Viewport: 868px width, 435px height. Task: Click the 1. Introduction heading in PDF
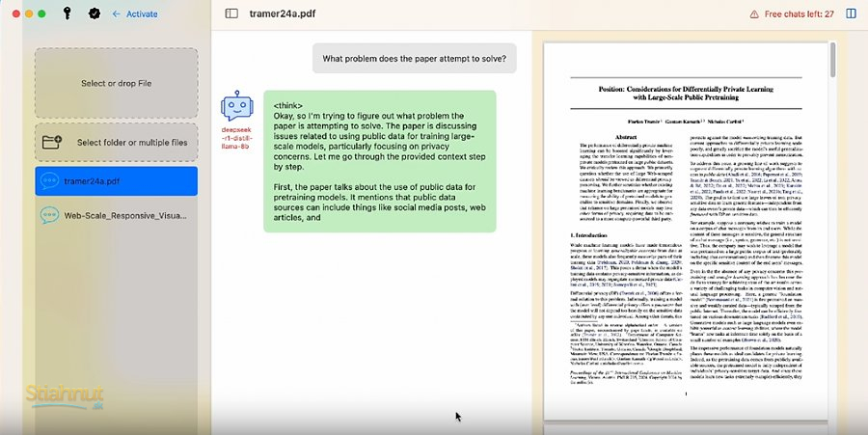pos(588,235)
